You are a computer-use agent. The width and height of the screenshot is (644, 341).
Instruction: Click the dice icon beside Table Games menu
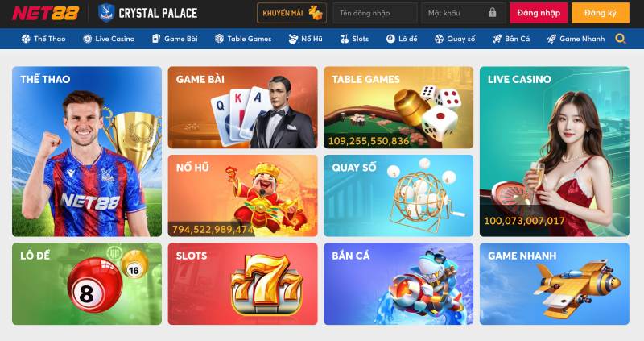tap(219, 39)
